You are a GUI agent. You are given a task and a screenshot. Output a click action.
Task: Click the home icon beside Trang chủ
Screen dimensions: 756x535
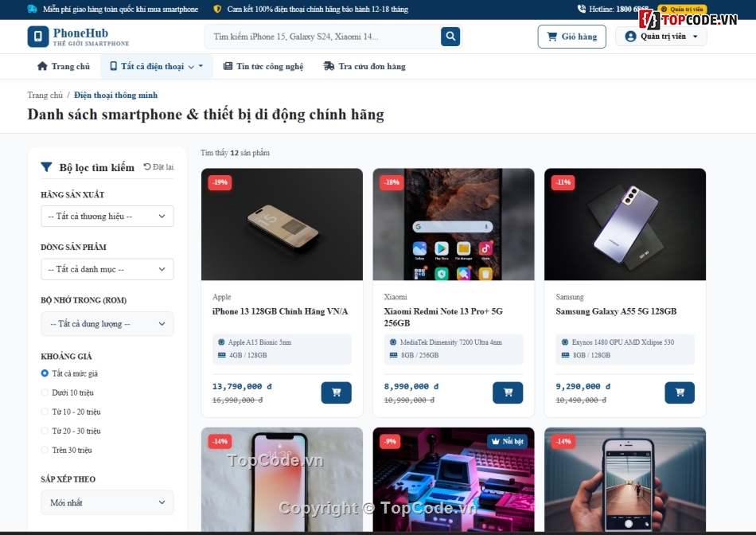tap(42, 66)
